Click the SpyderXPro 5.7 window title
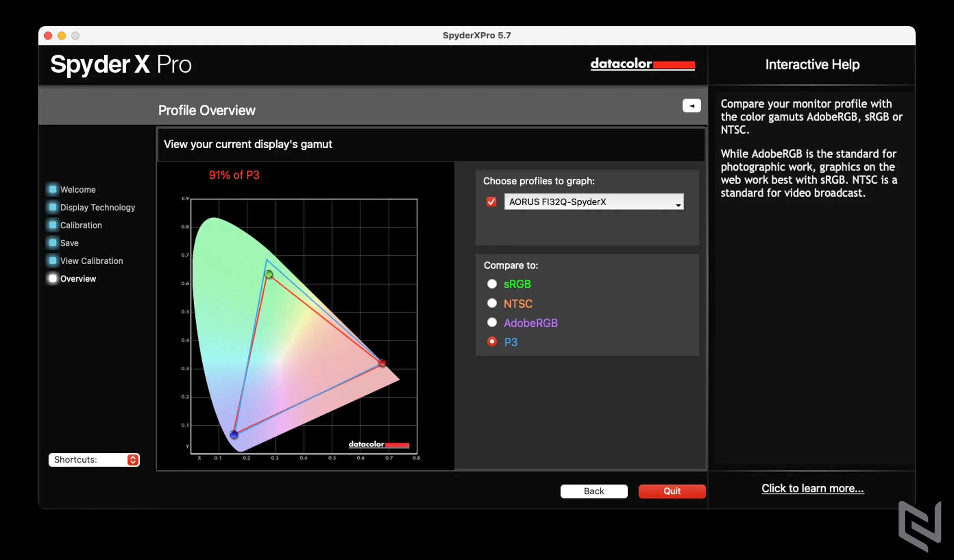The height and width of the screenshot is (560, 954). coord(477,35)
